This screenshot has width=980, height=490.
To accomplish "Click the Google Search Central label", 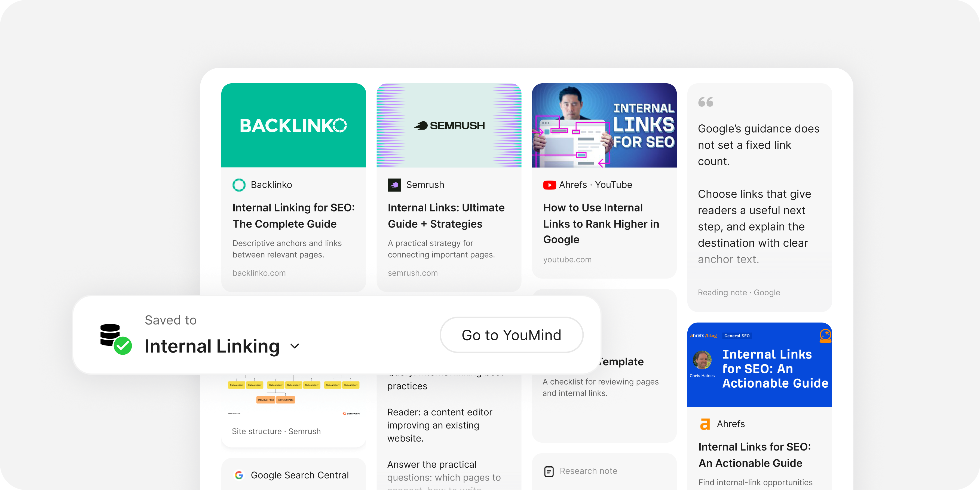I will click(x=300, y=475).
